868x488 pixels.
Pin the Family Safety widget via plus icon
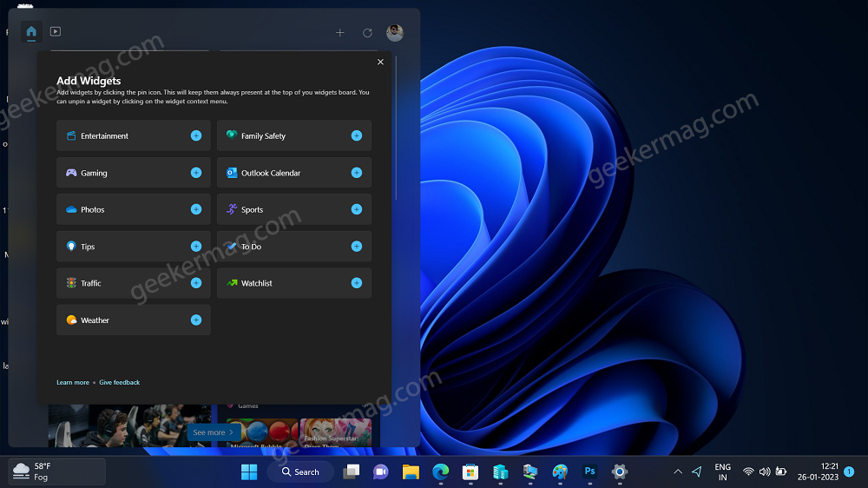tap(357, 135)
